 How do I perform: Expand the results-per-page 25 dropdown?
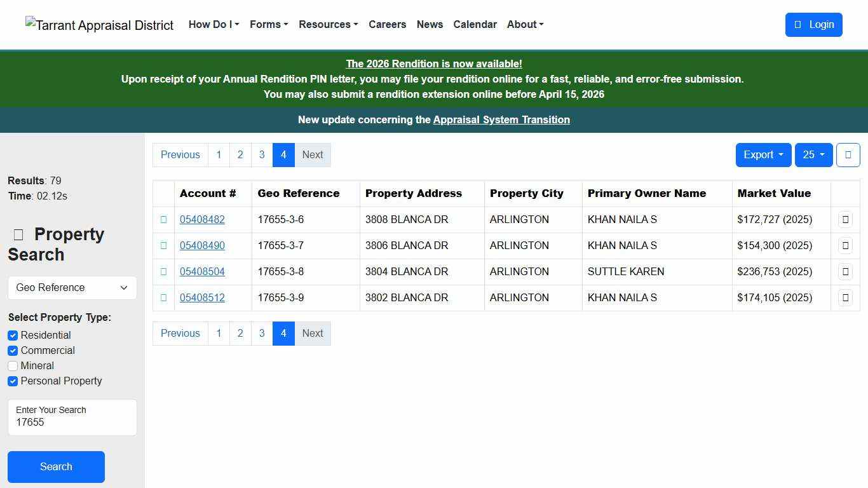coord(814,154)
